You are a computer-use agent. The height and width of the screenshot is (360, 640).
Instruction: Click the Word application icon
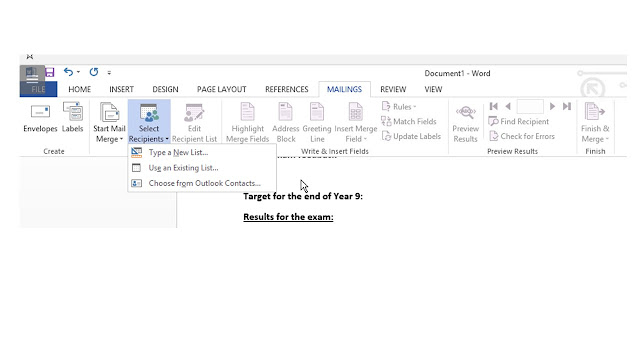tap(32, 73)
